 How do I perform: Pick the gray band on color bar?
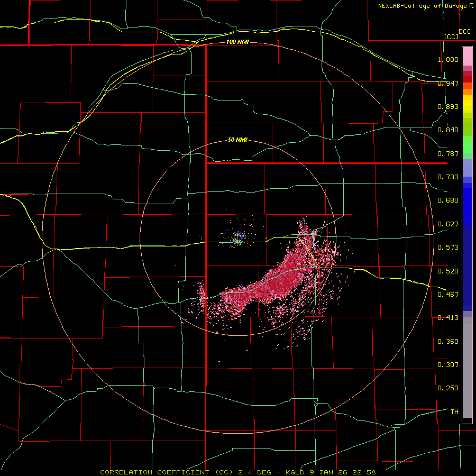[467, 368]
